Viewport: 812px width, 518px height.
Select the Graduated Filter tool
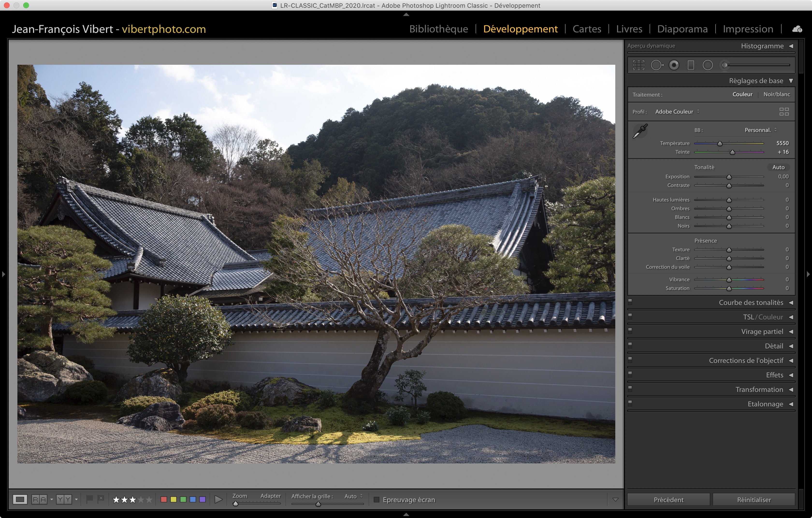(691, 65)
